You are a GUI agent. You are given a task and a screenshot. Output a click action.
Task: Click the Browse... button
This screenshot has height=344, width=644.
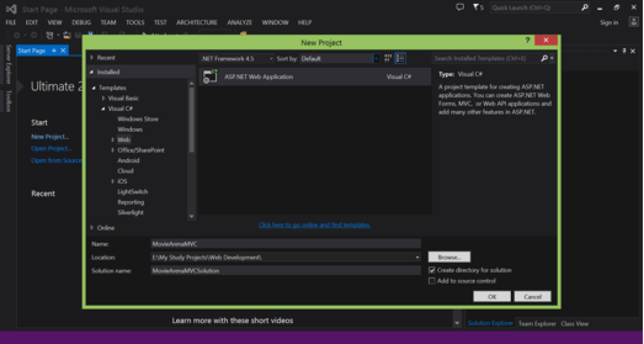pyautogui.click(x=449, y=257)
